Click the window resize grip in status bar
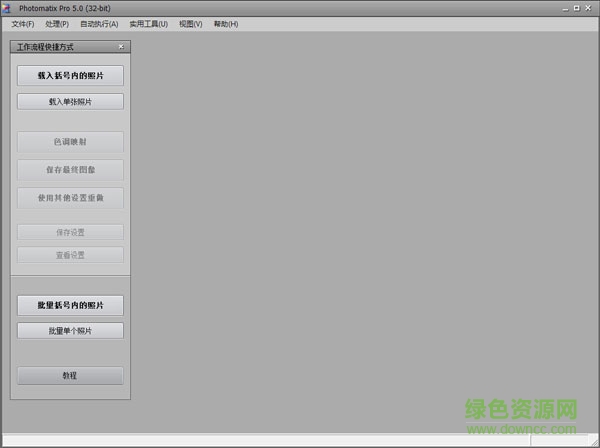The width and height of the screenshot is (600, 448). pyautogui.click(x=593, y=441)
